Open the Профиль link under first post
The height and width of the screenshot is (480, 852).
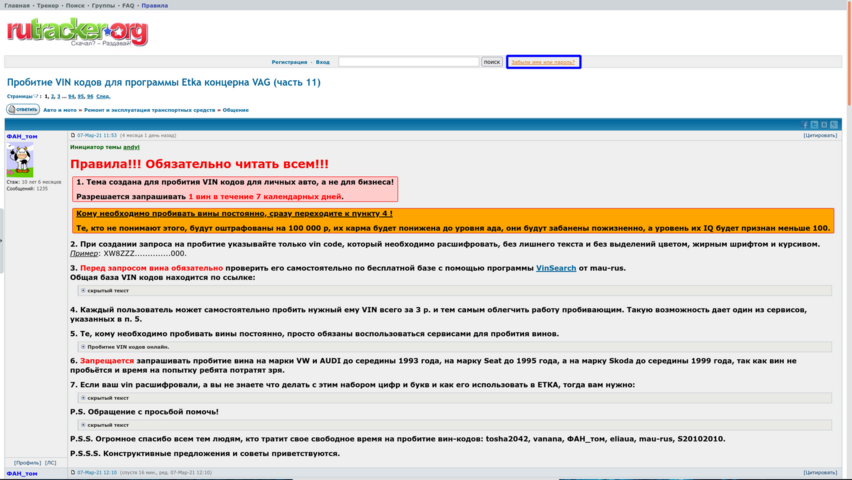(27, 463)
